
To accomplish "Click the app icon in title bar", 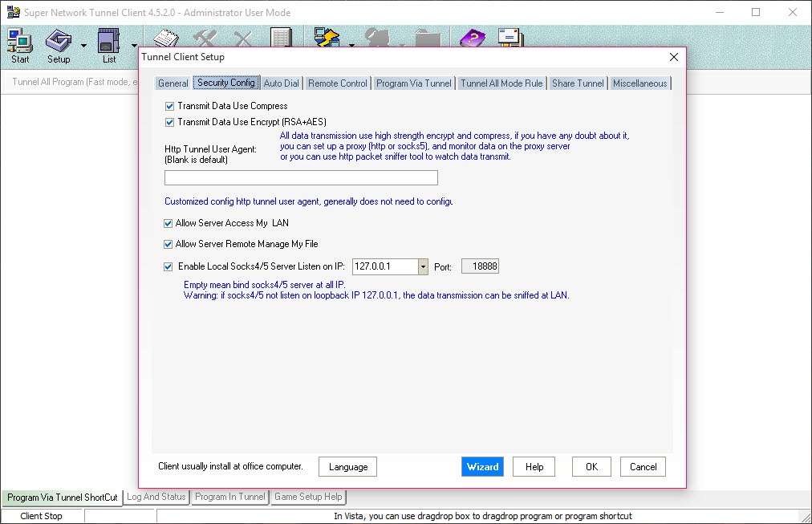I will (13, 12).
